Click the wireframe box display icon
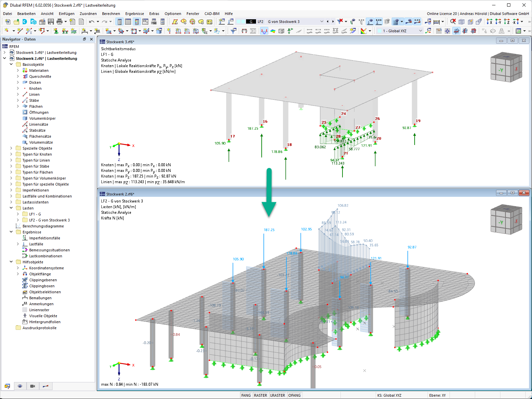The height and width of the screenshot is (399, 532). [x=462, y=22]
